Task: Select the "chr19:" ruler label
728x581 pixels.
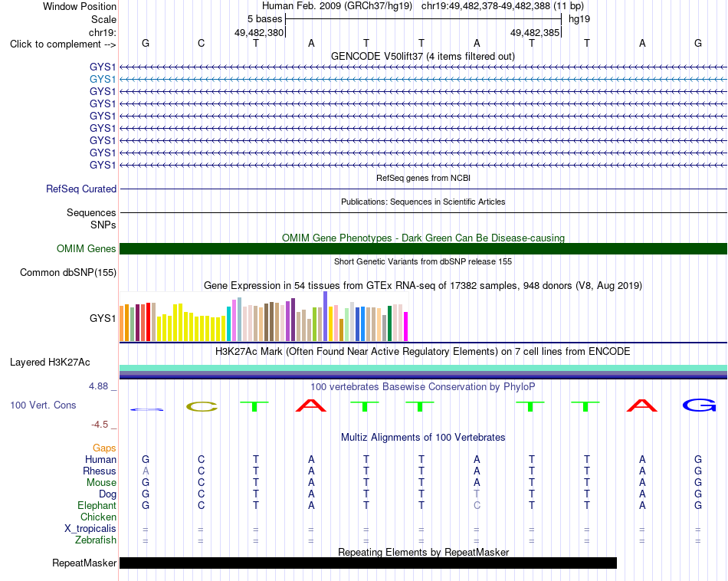Action: pyautogui.click(x=102, y=32)
